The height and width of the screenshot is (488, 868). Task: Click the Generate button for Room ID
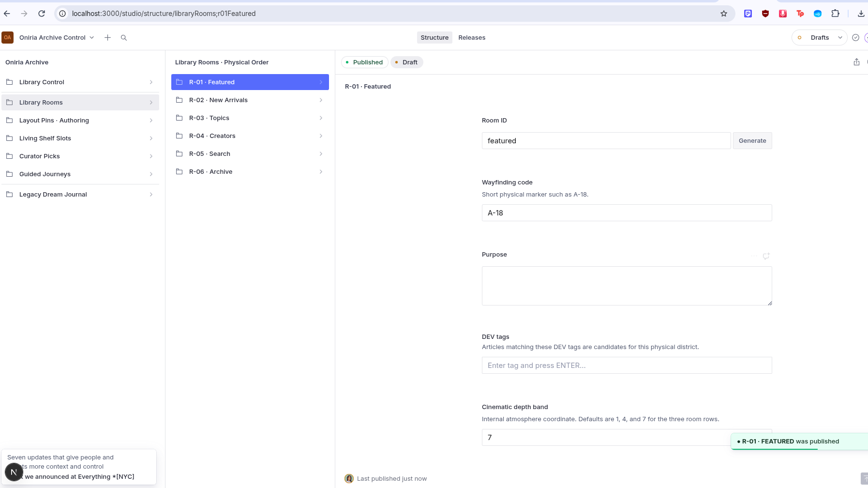[x=752, y=140]
